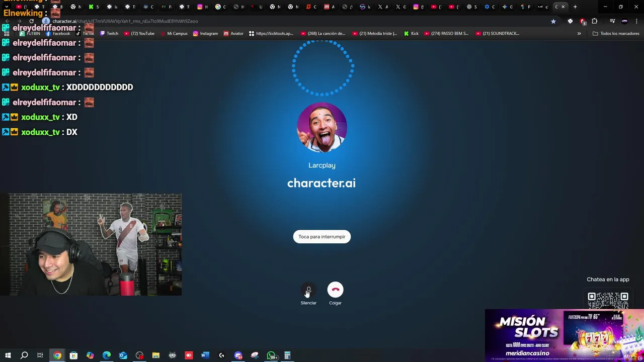Open 'Todos los marcadores' folder

tap(616, 34)
